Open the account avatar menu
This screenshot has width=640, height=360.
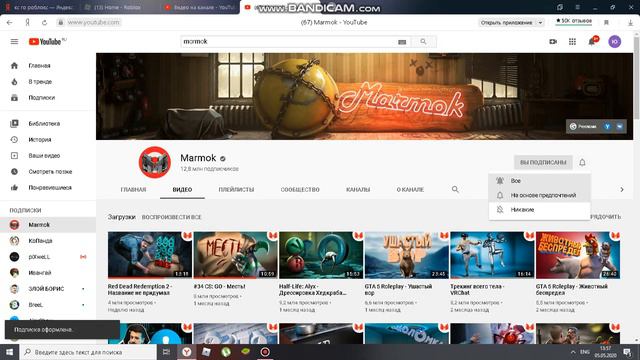click(x=615, y=42)
